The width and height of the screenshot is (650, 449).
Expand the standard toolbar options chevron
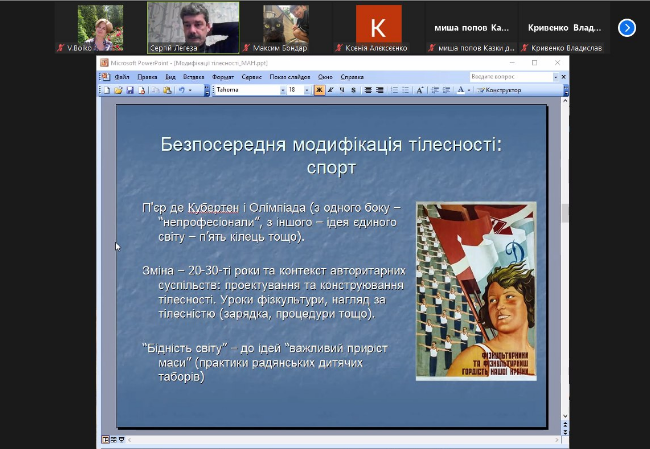coord(207,90)
